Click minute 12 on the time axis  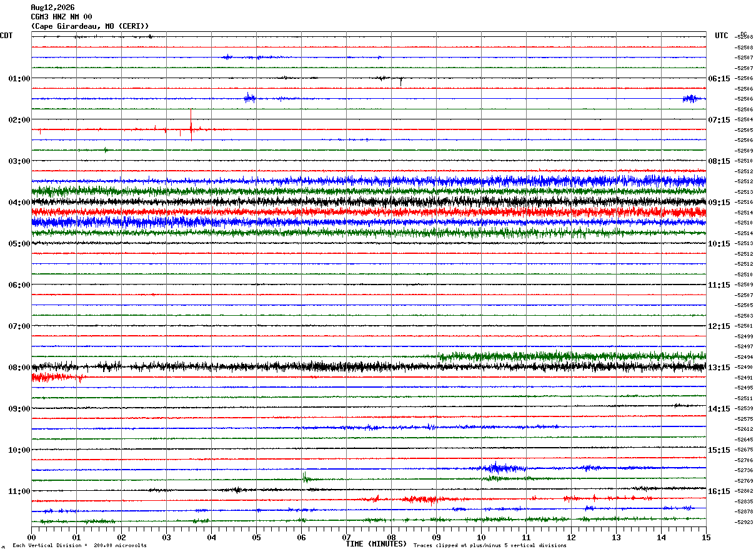pos(571,537)
